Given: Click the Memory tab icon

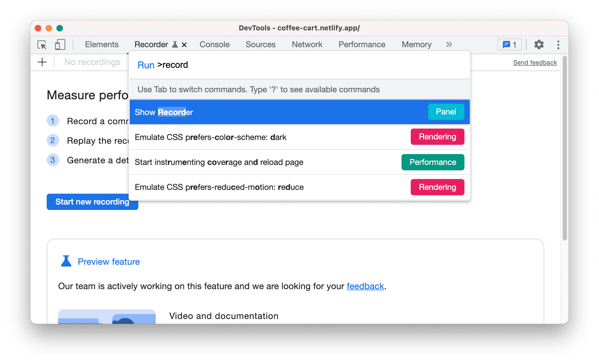Looking at the screenshot, I should point(418,44).
